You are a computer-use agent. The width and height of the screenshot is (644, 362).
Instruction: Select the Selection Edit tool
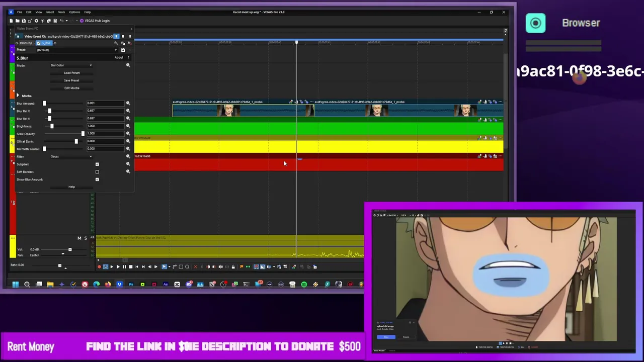pos(181,266)
